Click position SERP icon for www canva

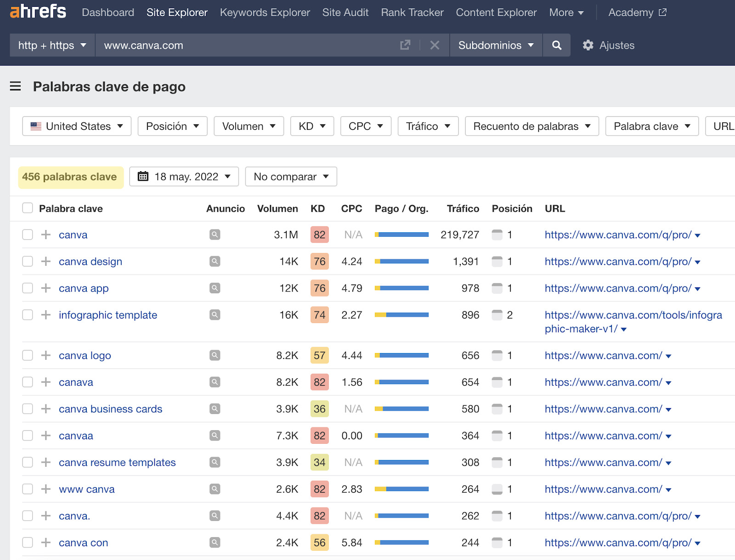pos(497,489)
